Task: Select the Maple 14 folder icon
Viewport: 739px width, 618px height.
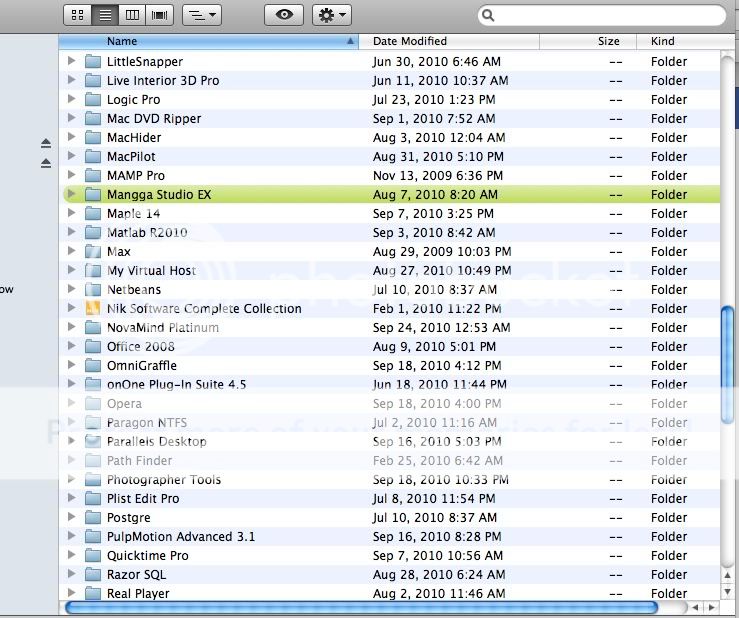Action: (93, 214)
